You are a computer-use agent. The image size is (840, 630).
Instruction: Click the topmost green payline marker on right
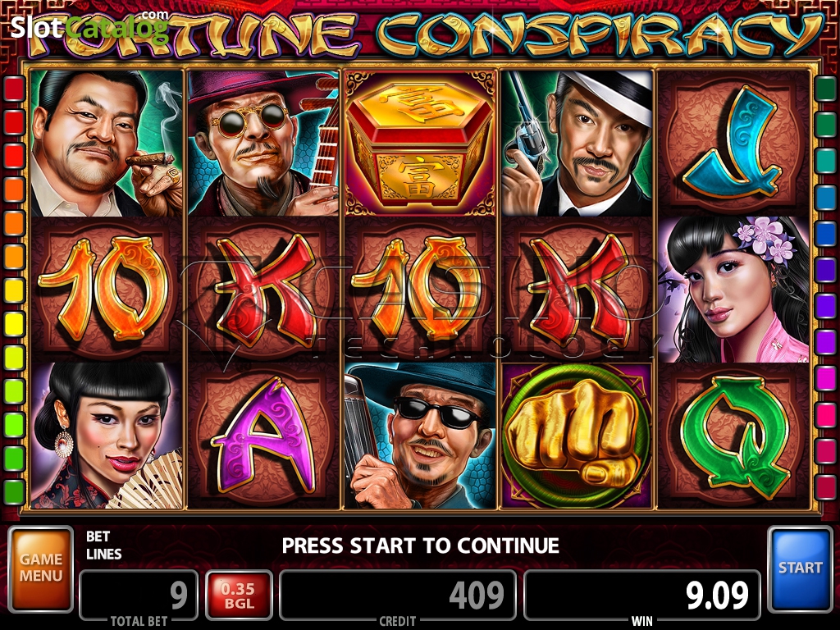coord(825,89)
